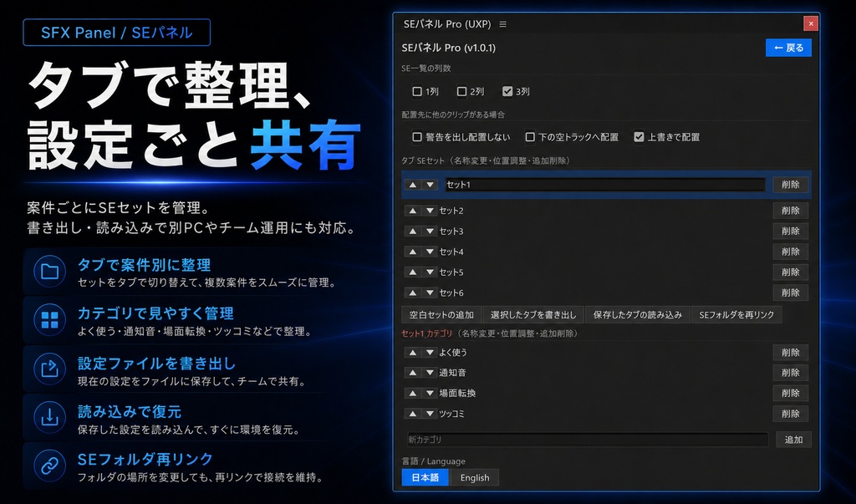Uncheck the 3列 column option

pyautogui.click(x=507, y=91)
